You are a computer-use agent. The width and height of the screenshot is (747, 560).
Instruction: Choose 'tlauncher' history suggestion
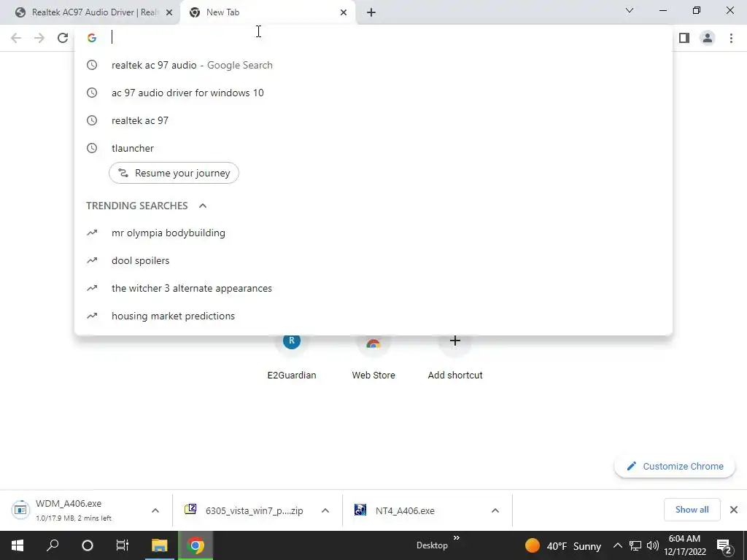tap(373, 148)
